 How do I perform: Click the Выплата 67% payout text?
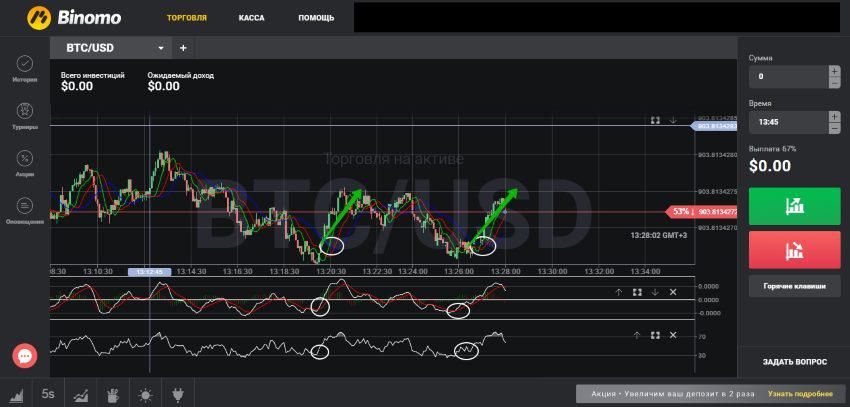(772, 148)
